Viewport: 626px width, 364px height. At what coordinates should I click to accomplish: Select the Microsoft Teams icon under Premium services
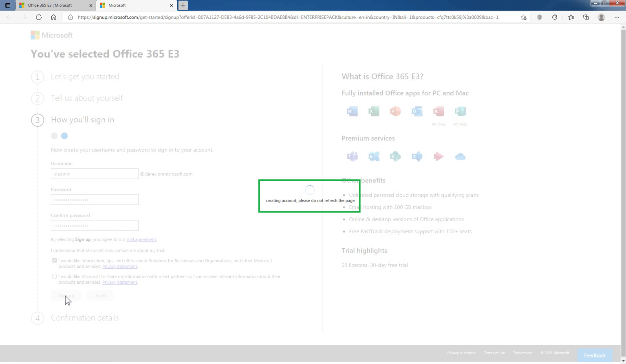point(352,156)
